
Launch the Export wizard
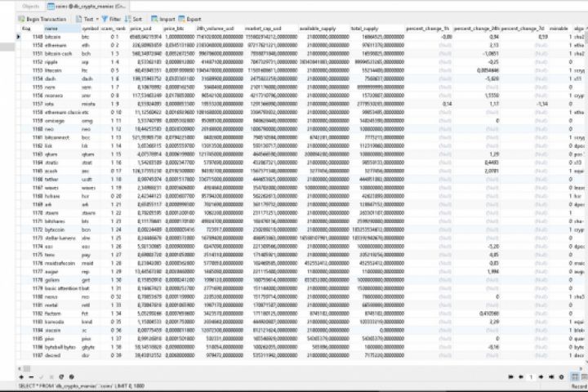point(189,19)
